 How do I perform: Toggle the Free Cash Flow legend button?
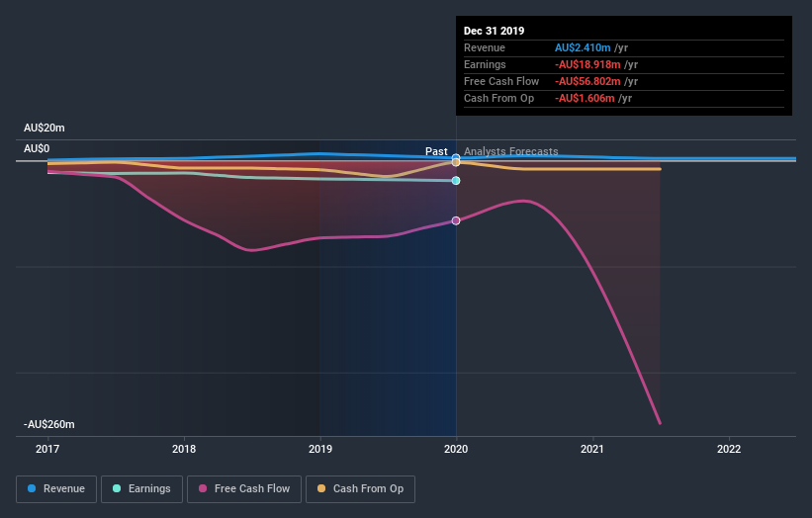(244, 489)
